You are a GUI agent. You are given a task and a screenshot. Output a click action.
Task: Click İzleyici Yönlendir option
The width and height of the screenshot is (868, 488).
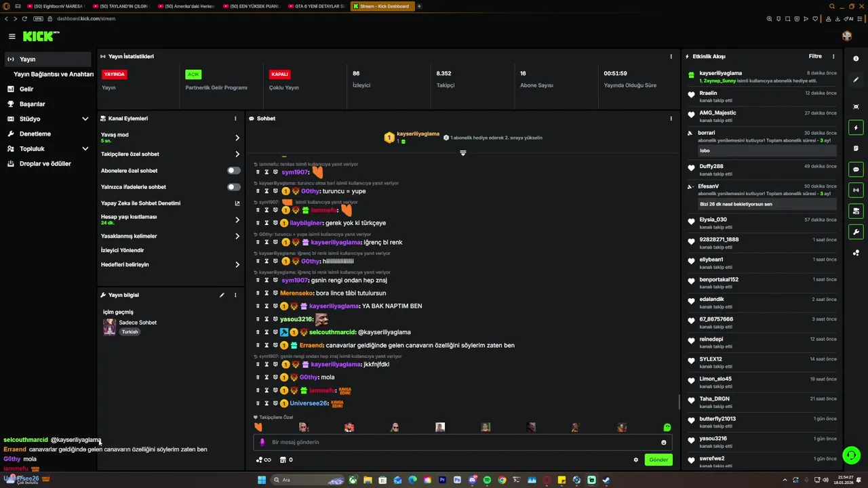tap(123, 251)
